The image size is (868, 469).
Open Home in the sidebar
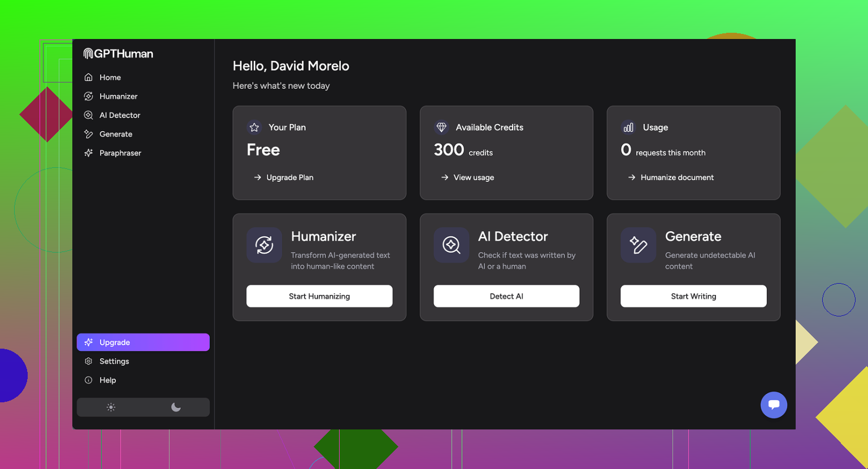coord(110,77)
